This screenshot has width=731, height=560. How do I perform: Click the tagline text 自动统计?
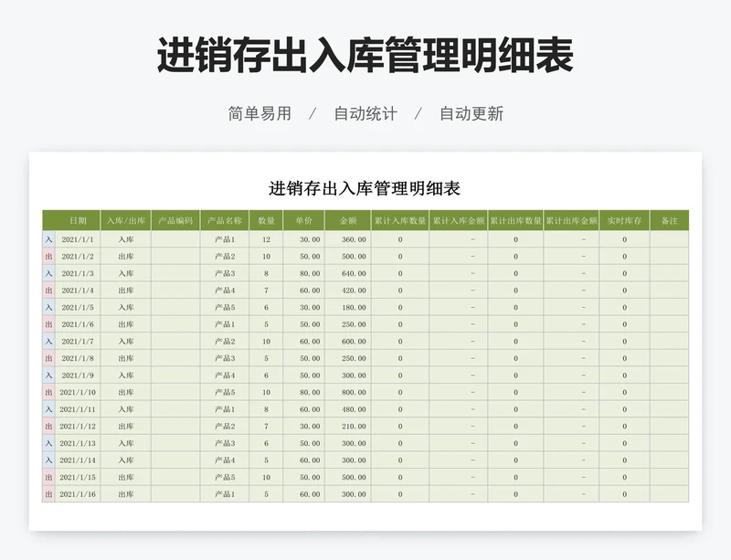(365, 114)
